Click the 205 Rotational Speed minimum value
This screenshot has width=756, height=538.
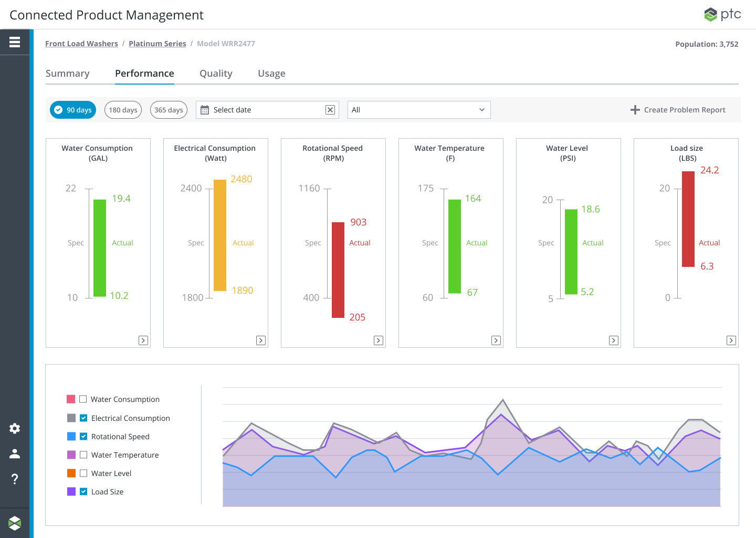(x=358, y=317)
